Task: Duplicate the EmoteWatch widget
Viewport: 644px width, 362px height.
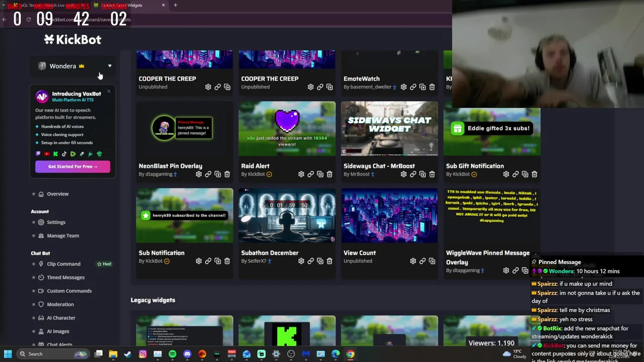Action: tap(423, 87)
